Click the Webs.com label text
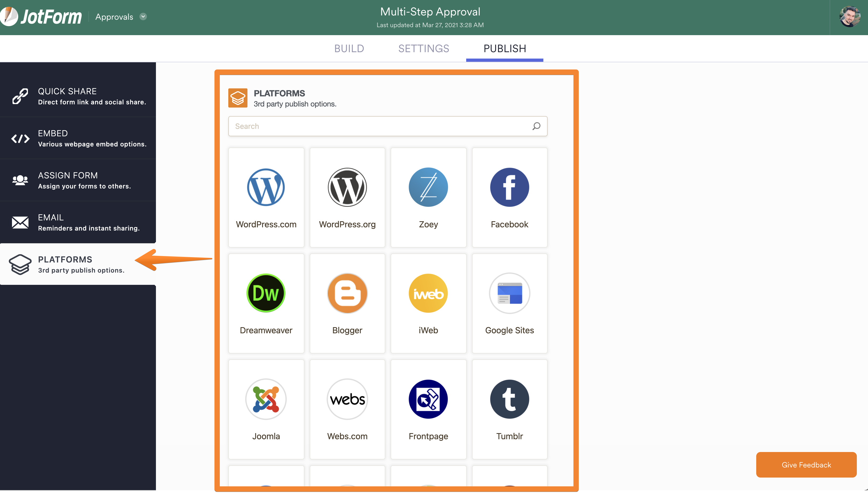The image size is (868, 493). [347, 436]
